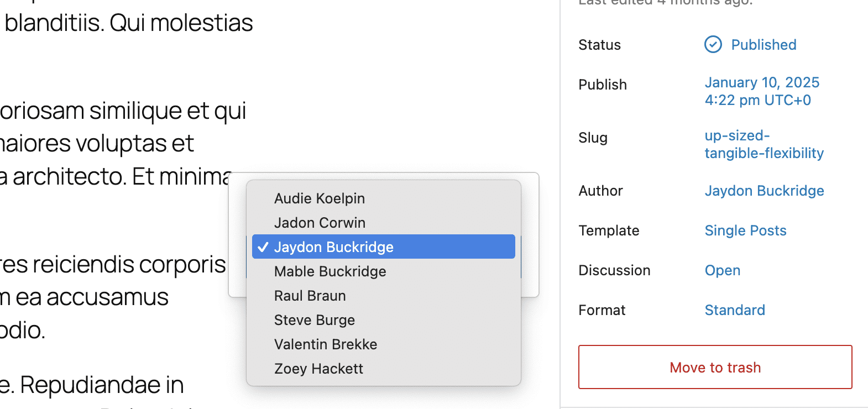
Task: Click the Move to trash button
Action: click(715, 368)
